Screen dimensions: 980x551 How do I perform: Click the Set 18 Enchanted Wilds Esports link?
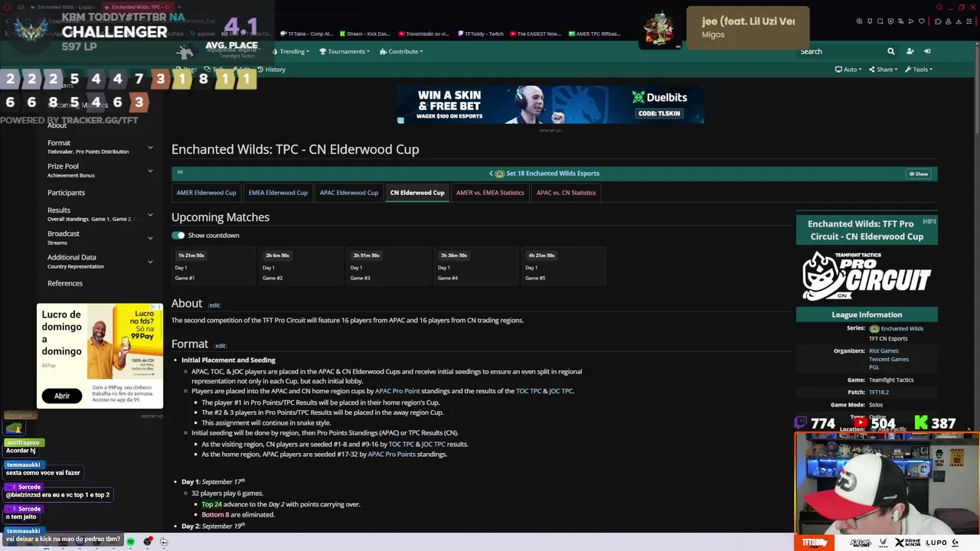(553, 174)
